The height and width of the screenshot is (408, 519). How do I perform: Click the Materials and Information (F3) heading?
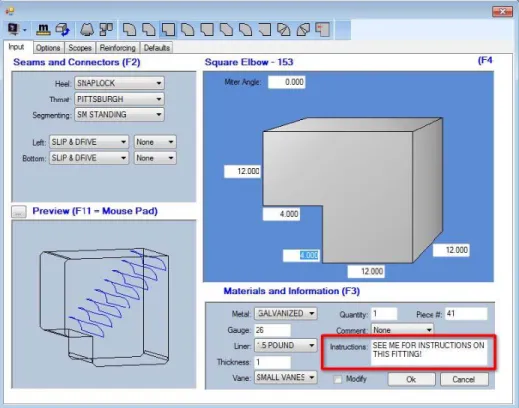click(x=292, y=291)
